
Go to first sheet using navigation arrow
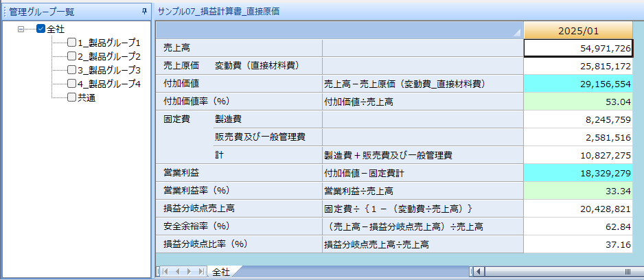[165, 272]
